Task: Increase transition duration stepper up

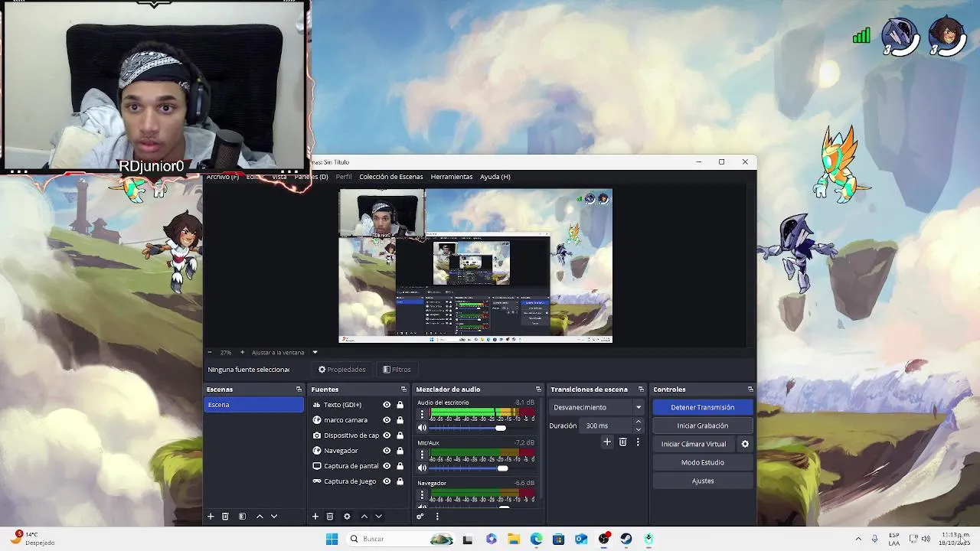Action: (639, 422)
